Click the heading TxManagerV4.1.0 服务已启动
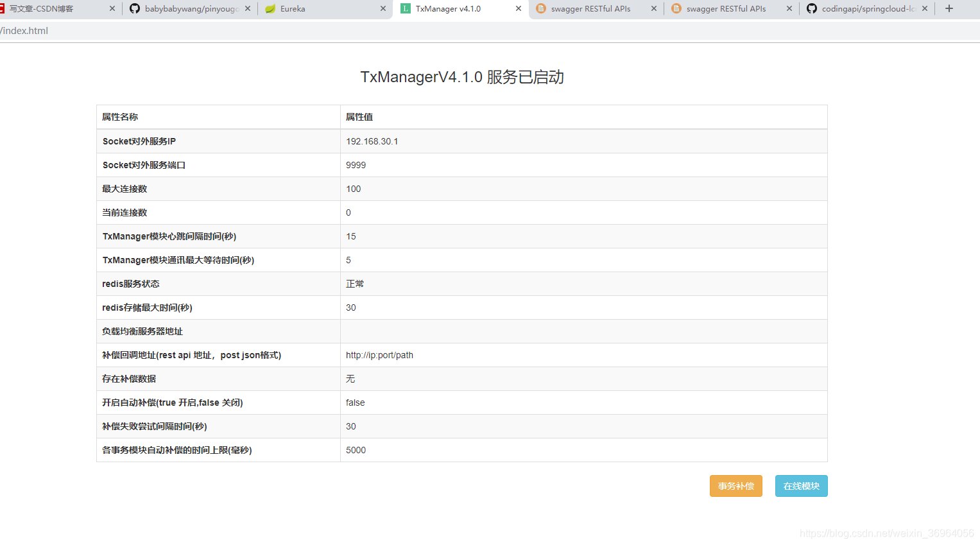980x545 pixels. (462, 77)
